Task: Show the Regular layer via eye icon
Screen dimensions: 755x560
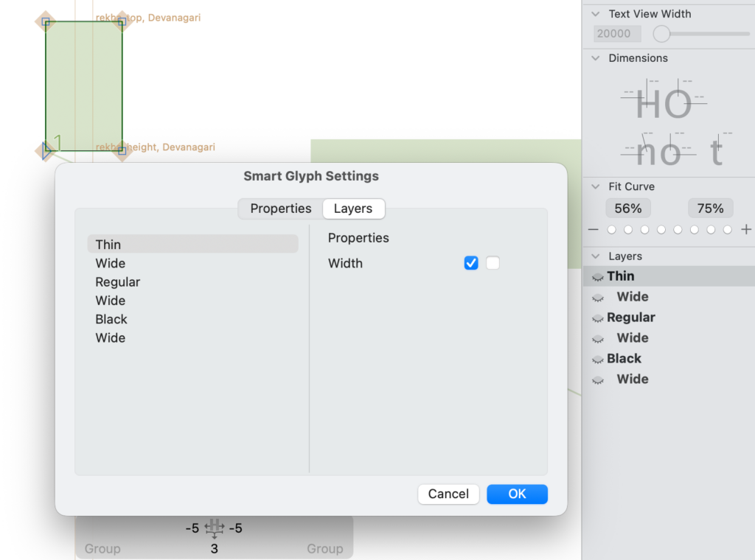Action: click(x=597, y=318)
